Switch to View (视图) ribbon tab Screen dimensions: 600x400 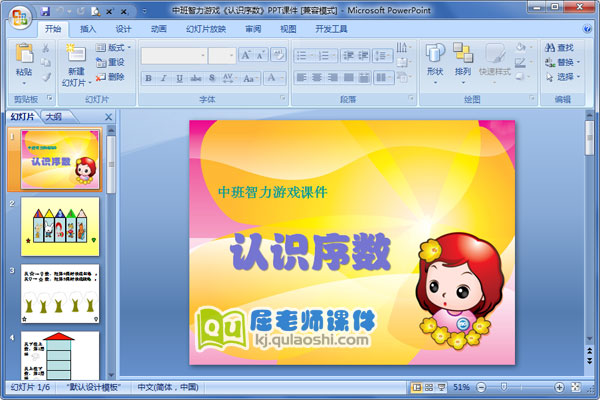click(x=288, y=29)
